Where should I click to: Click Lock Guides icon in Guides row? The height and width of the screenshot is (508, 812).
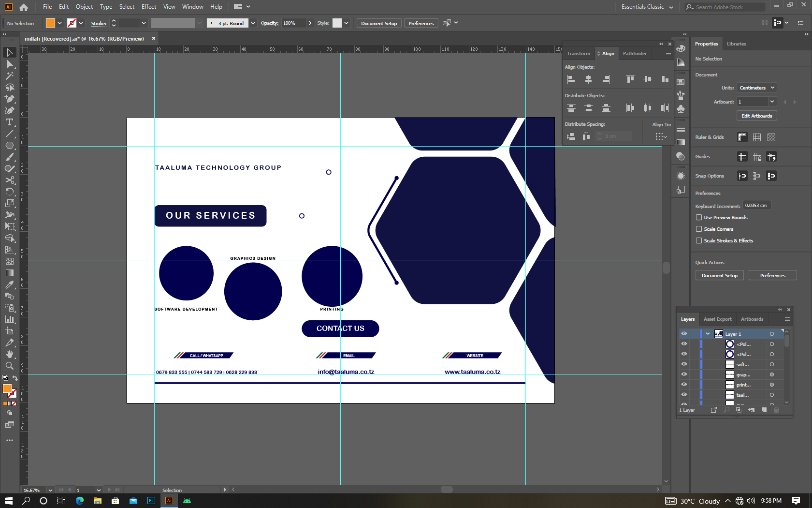click(x=757, y=157)
